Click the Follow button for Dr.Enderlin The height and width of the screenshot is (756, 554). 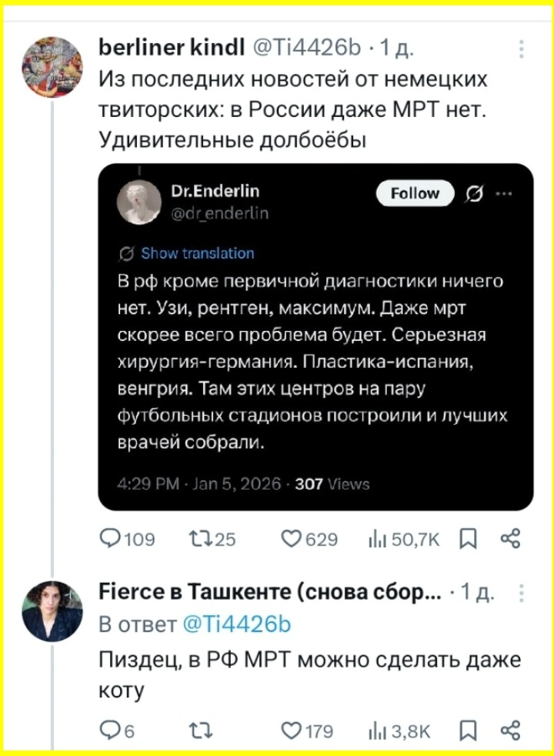[x=415, y=194]
